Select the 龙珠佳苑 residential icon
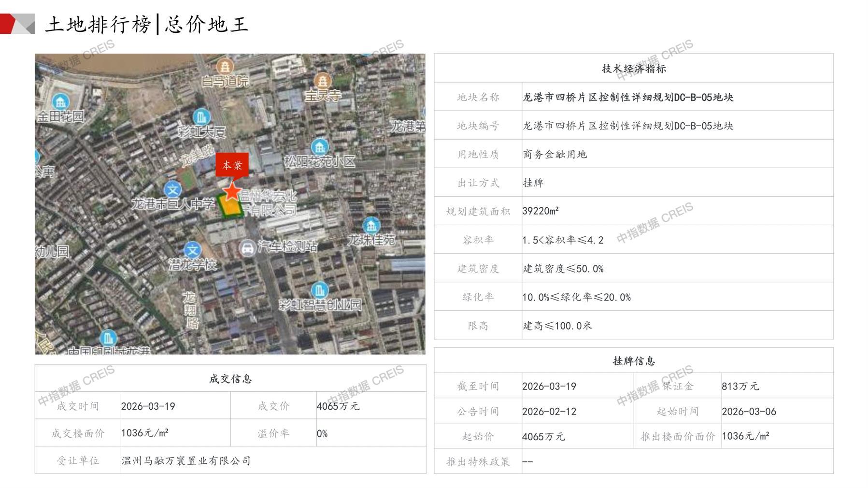The width and height of the screenshot is (868, 488). [371, 225]
